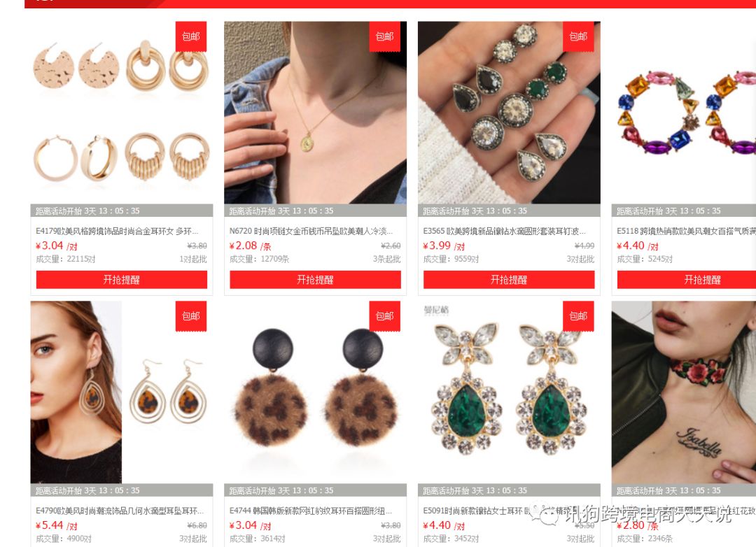The image size is (756, 547).
Task: Click 开抢提醒 for E4179 gold earrings
Action: click(122, 280)
